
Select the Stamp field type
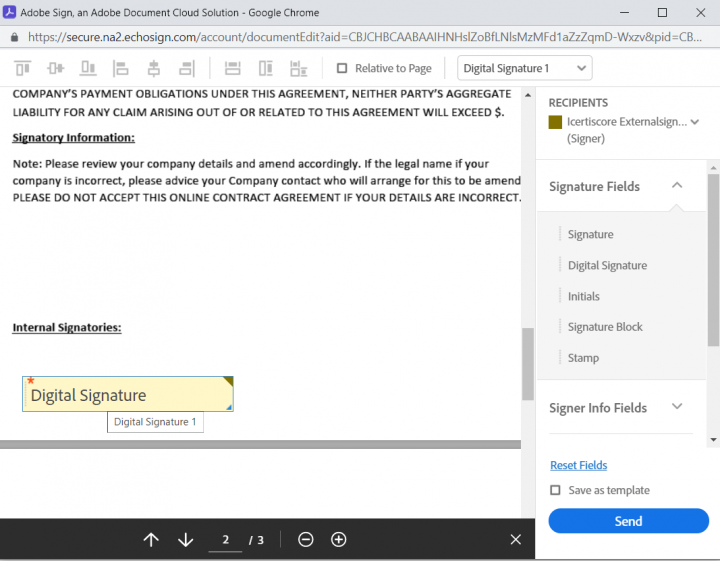tap(583, 358)
